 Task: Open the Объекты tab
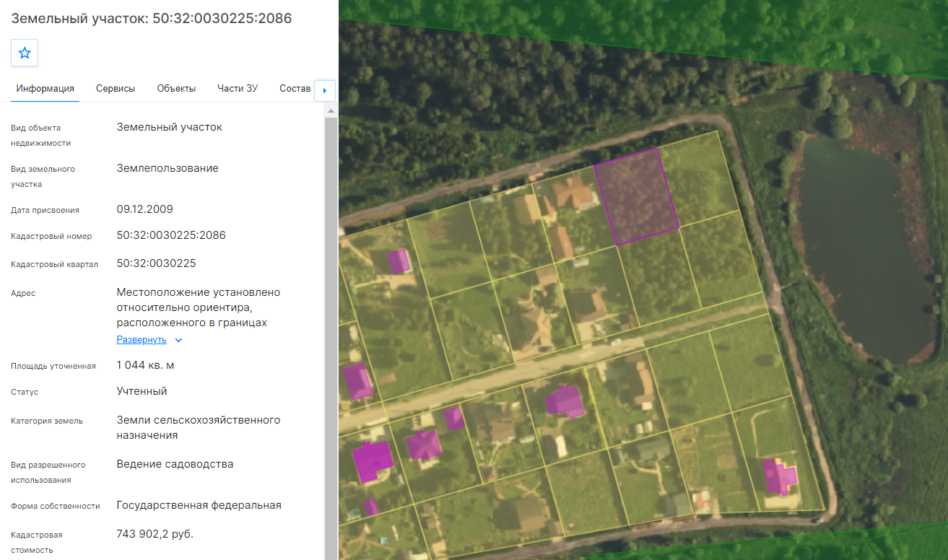(176, 89)
